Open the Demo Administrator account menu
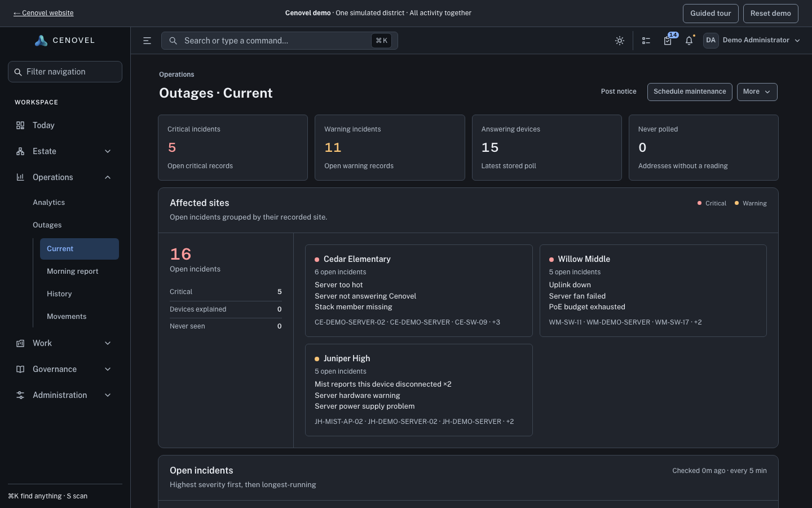This screenshot has height=508, width=812. [752, 41]
